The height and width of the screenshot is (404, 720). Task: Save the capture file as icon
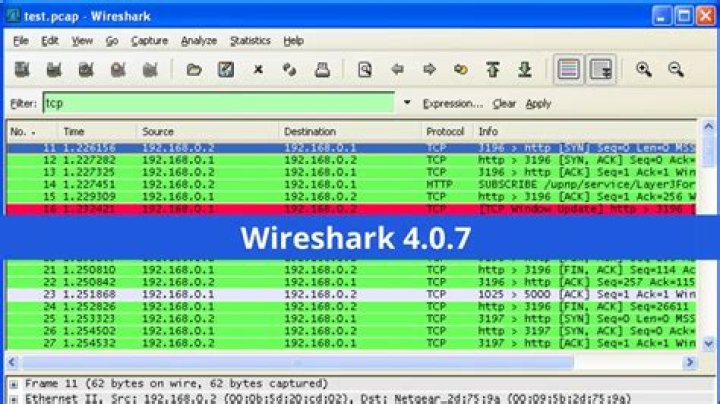pyautogui.click(x=226, y=70)
